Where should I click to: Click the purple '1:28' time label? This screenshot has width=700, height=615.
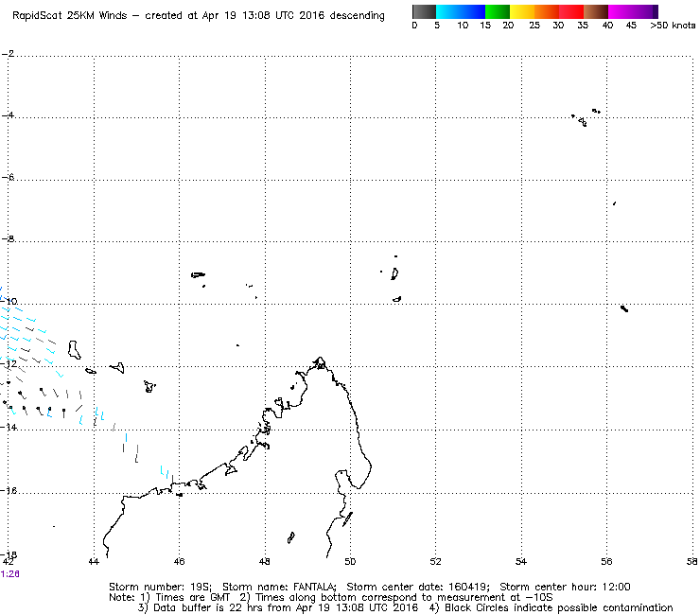click(x=9, y=574)
